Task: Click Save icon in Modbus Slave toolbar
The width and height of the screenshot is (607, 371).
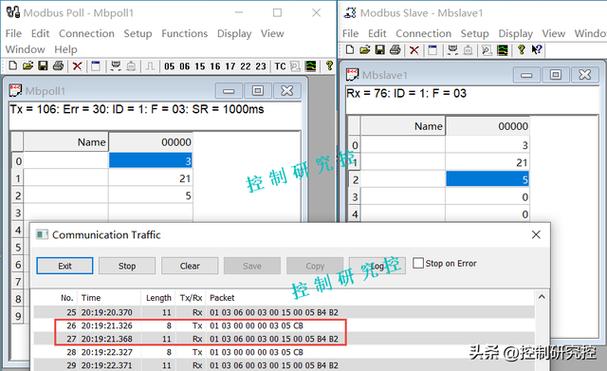Action: pyautogui.click(x=380, y=50)
